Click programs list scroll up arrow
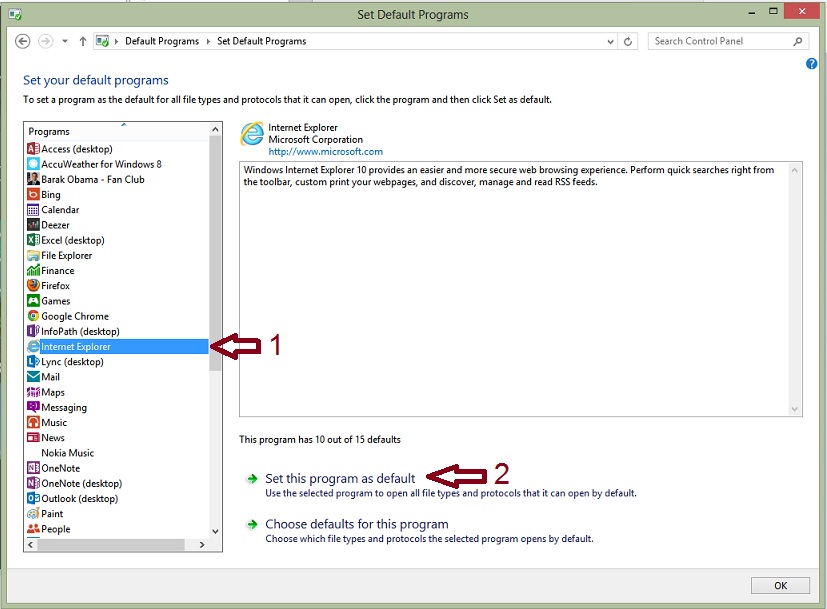Image resolution: width=827 pixels, height=609 pixels. click(x=215, y=129)
